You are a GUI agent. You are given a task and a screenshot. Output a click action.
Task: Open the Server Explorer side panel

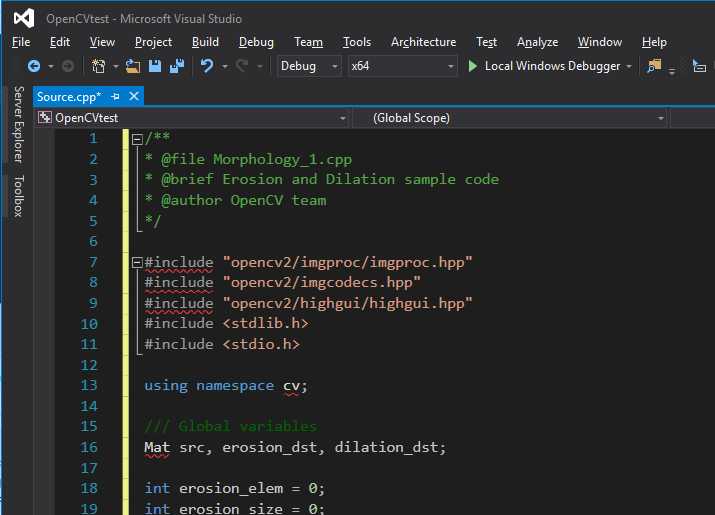[x=18, y=124]
